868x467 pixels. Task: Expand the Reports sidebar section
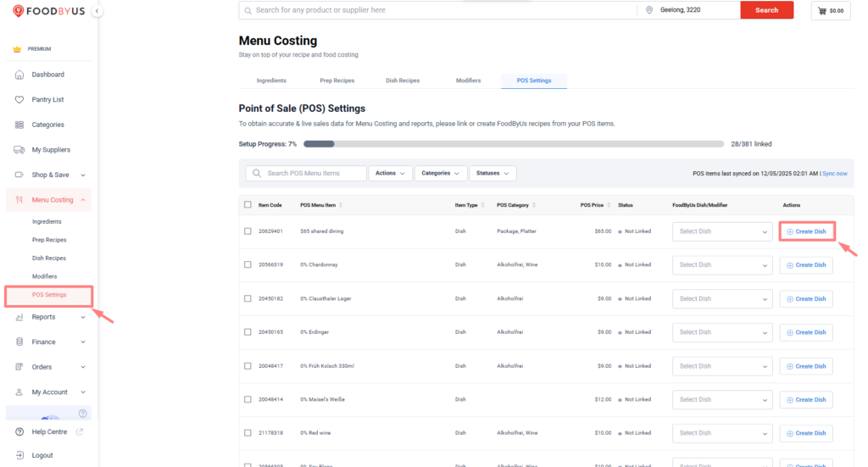click(83, 317)
